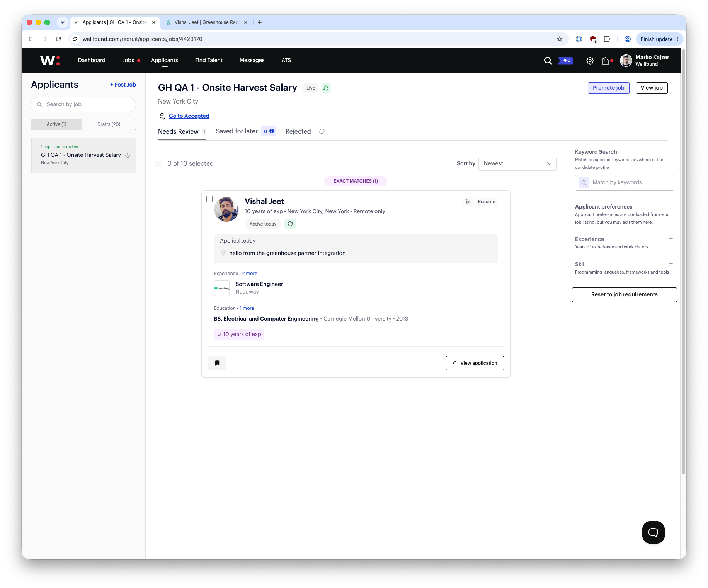Open the site info icon in address bar
The image size is (708, 588).
tap(75, 39)
